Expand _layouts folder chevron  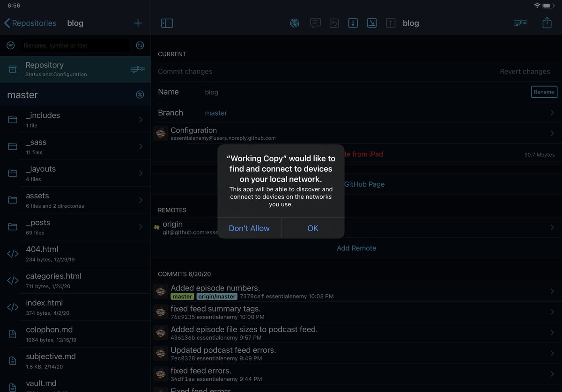[x=140, y=173]
